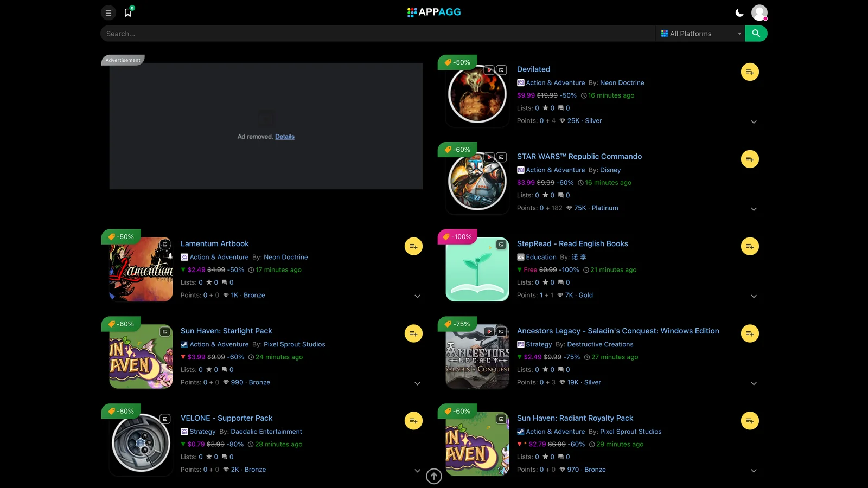Open the All Platforms dropdown

click(x=700, y=34)
